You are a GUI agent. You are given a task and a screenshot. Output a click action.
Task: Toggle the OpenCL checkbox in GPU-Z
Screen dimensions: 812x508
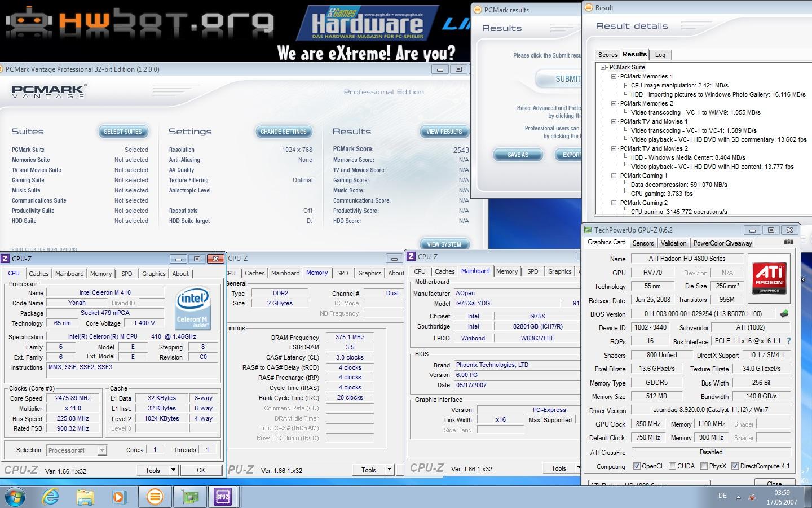coord(637,466)
